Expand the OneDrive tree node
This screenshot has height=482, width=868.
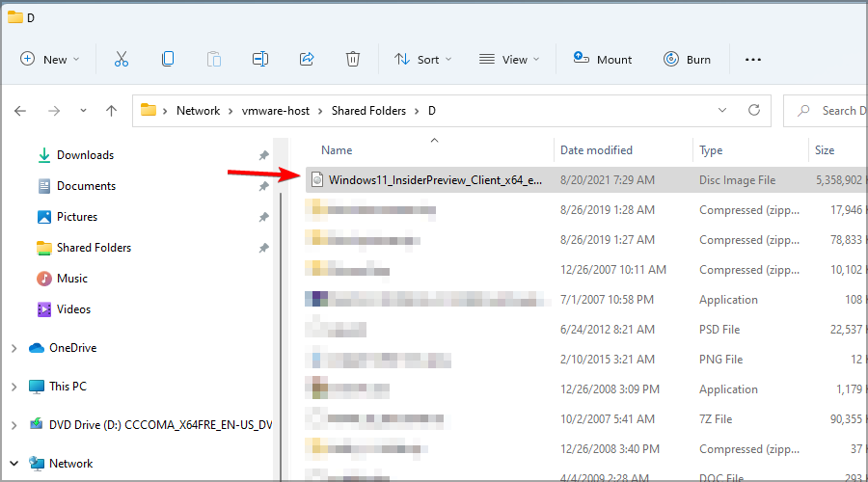coord(14,348)
